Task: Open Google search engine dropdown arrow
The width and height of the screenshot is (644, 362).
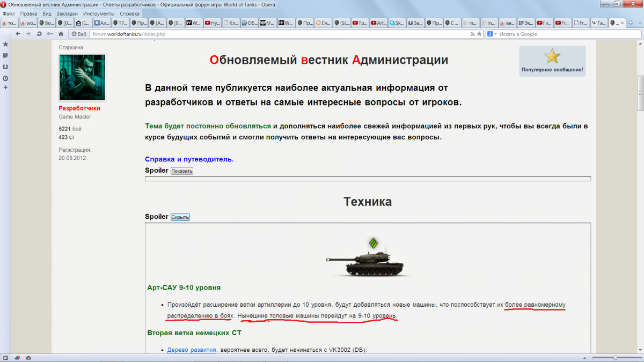Action: tap(495, 34)
